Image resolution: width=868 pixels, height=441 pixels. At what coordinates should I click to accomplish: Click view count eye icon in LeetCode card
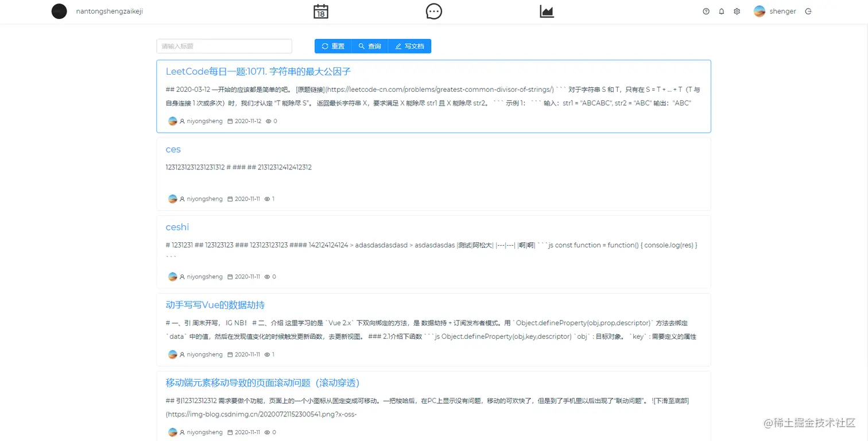click(x=268, y=121)
